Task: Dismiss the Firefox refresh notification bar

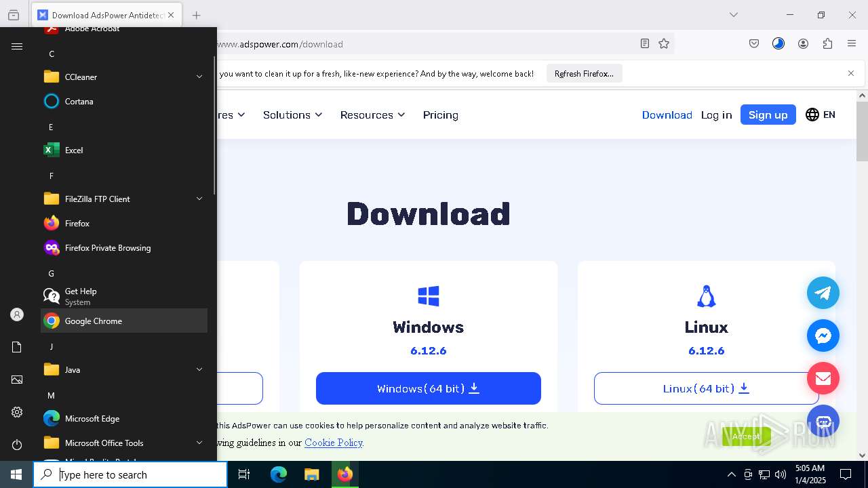Action: [x=851, y=73]
